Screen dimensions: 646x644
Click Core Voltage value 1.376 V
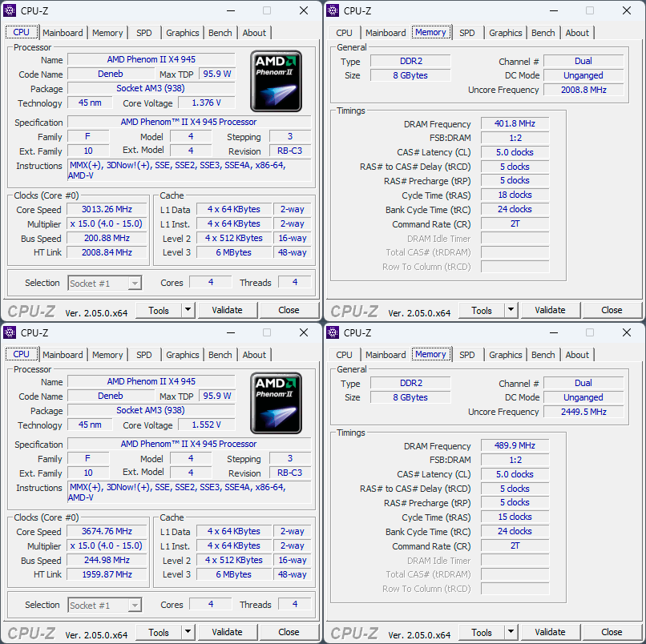pyautogui.click(x=207, y=103)
